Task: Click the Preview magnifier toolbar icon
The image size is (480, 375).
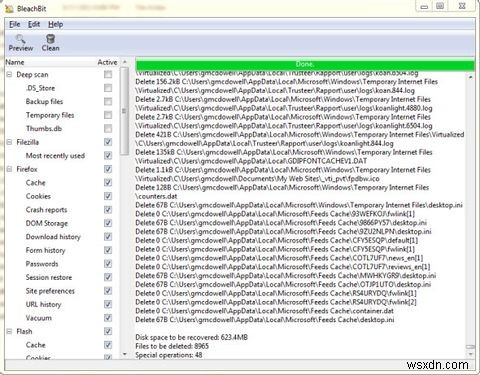Action: 20,39
